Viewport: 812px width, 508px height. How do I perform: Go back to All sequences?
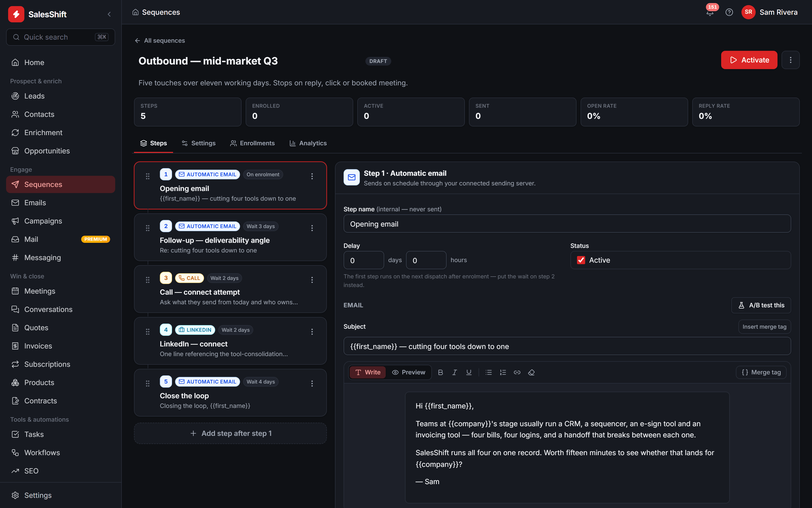(x=160, y=41)
